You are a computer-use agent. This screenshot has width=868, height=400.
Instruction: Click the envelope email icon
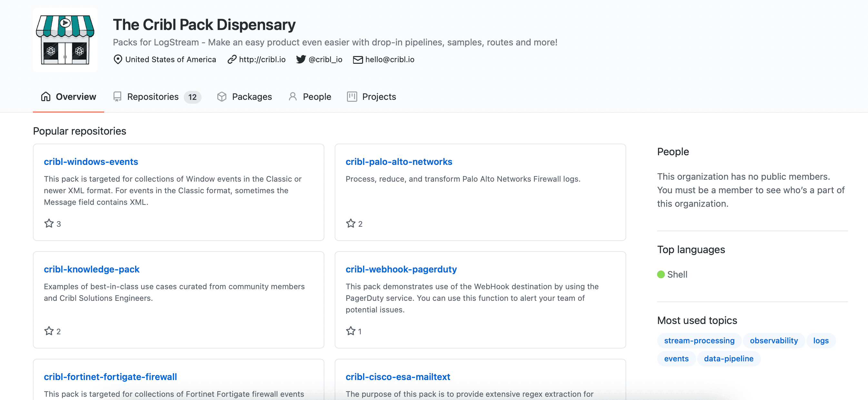(x=358, y=60)
